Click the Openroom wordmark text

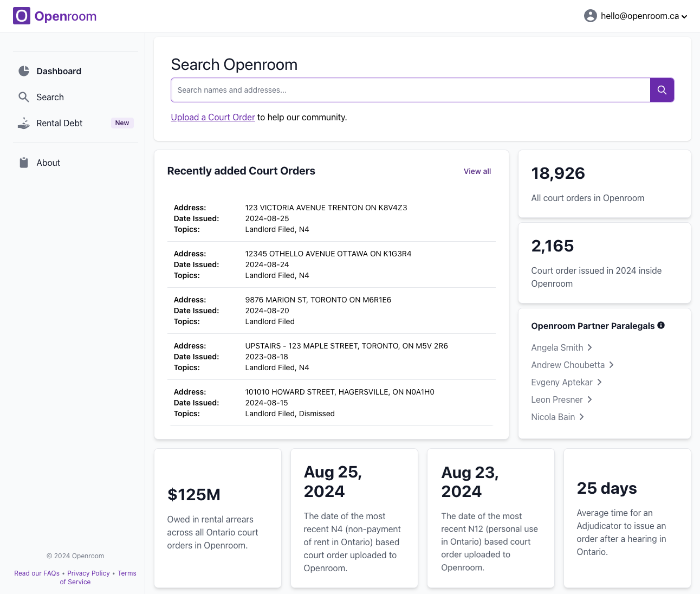66,16
